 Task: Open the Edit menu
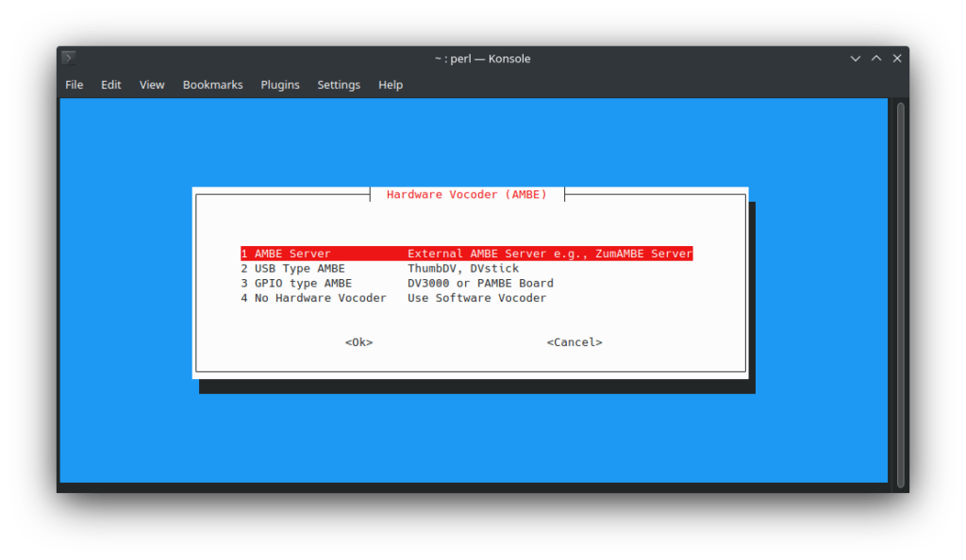point(111,85)
